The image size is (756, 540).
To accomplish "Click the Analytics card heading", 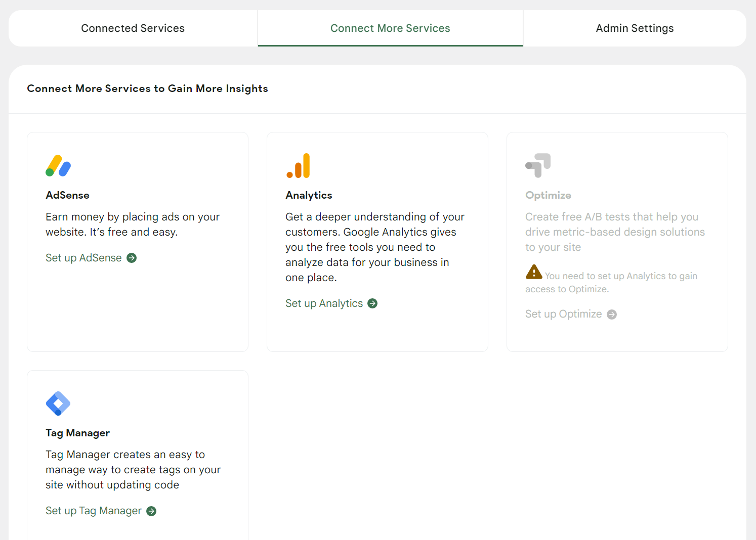I will click(x=309, y=195).
